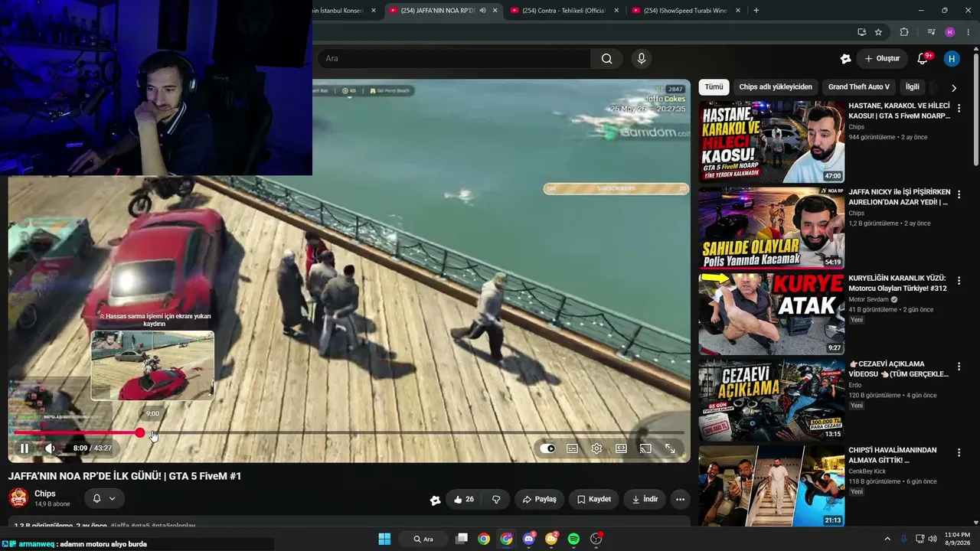Open Spotify from the taskbar
This screenshot has height=551, width=980.
(x=573, y=539)
